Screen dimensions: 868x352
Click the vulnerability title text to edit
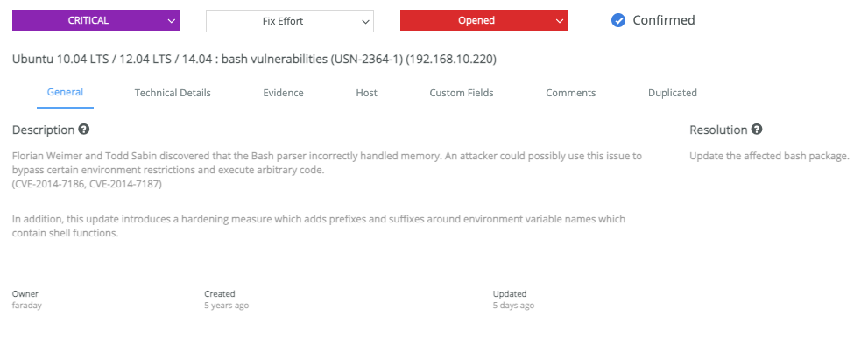[x=254, y=59]
